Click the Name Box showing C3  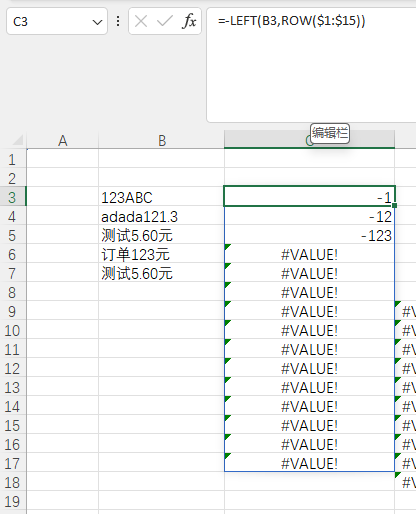[x=57, y=21]
